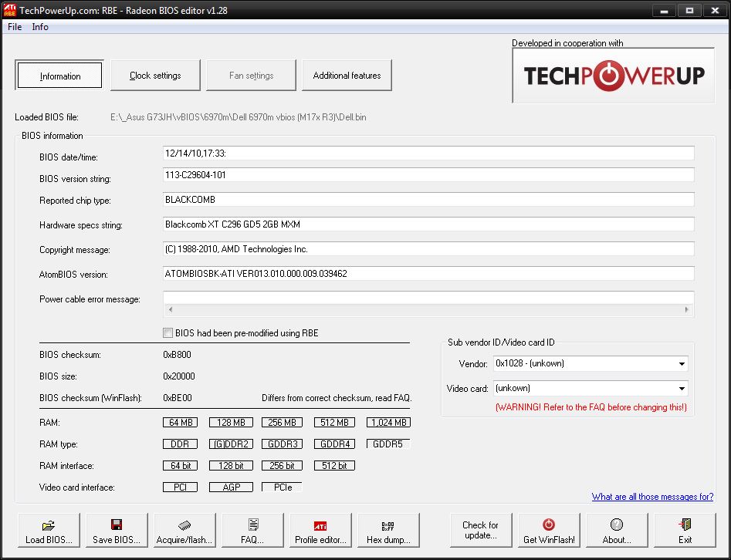Click the ATI RBE title bar icon
Image resolution: width=731 pixels, height=560 pixels.
click(9, 10)
